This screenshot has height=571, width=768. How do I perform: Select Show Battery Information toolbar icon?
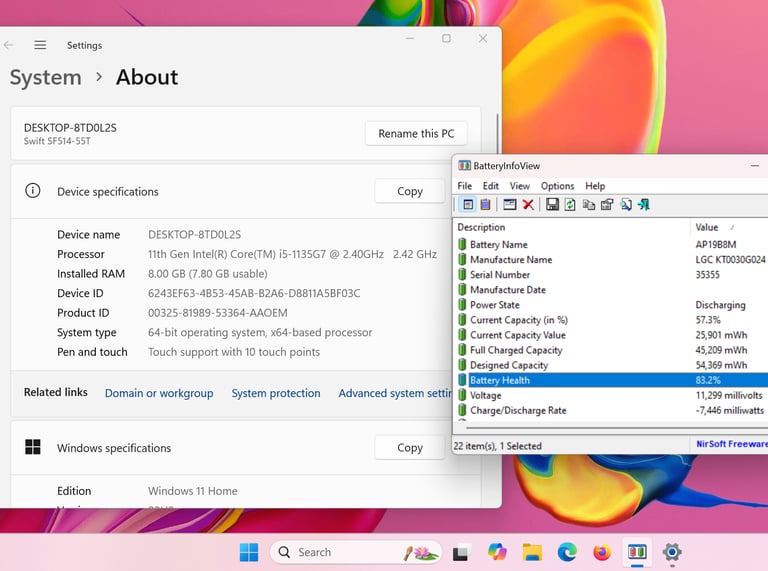tap(468, 205)
